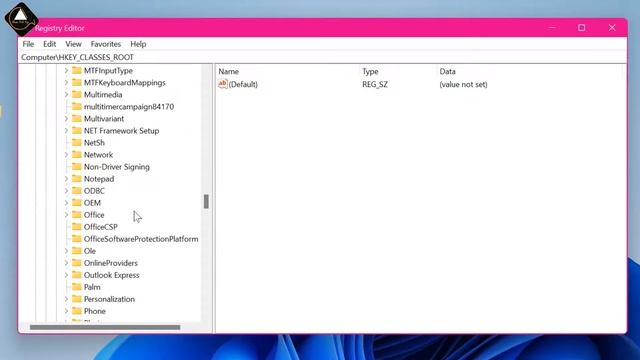Screen dimensions: 640x360
Task: Open the View menu
Action: click(x=73, y=44)
